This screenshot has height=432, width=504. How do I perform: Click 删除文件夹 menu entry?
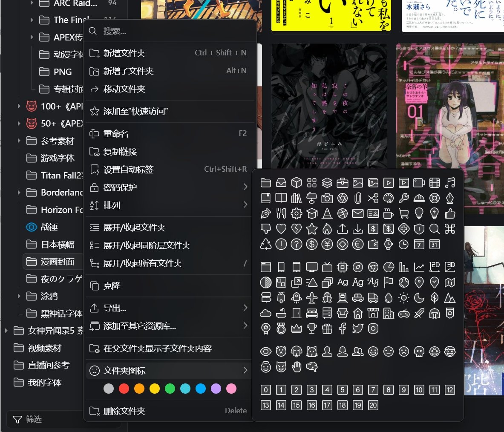(x=168, y=411)
